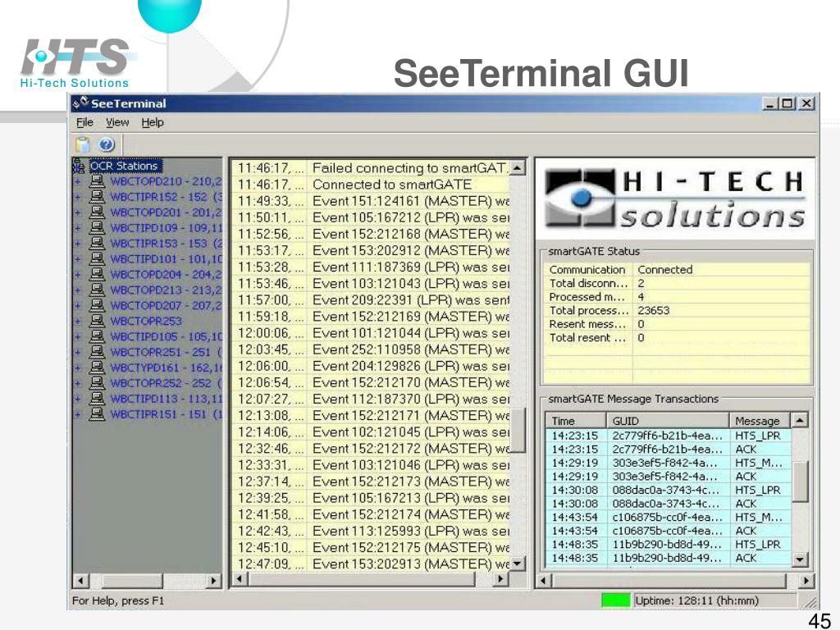
Task: Expand the WBCTOPD201 station node
Action: 78,212
